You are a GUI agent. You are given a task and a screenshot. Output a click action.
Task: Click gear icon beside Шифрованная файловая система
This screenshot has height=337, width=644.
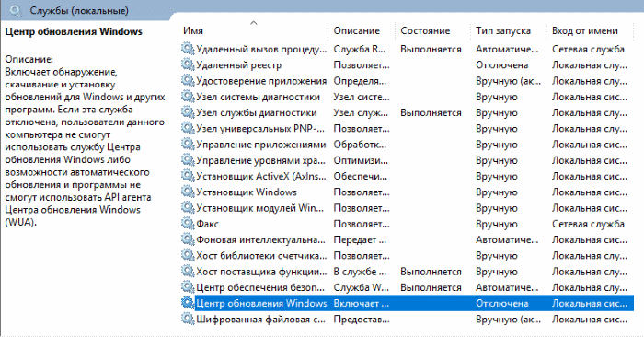(188, 319)
